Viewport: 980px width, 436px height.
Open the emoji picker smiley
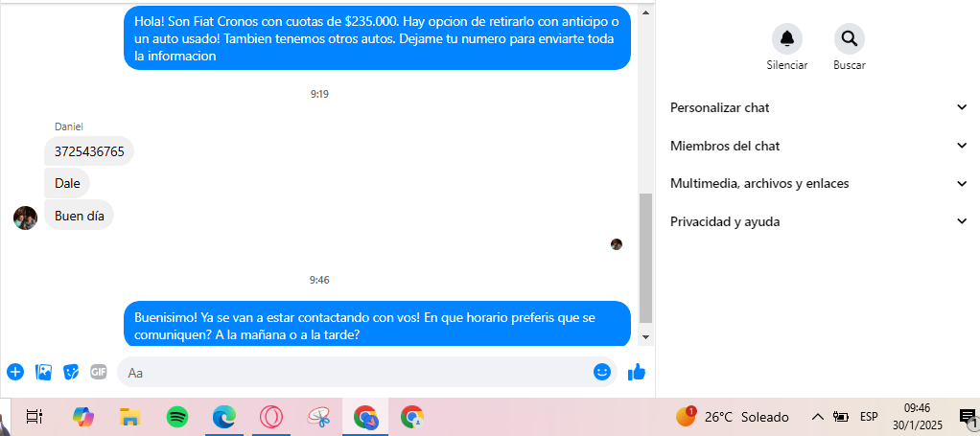[602, 373]
